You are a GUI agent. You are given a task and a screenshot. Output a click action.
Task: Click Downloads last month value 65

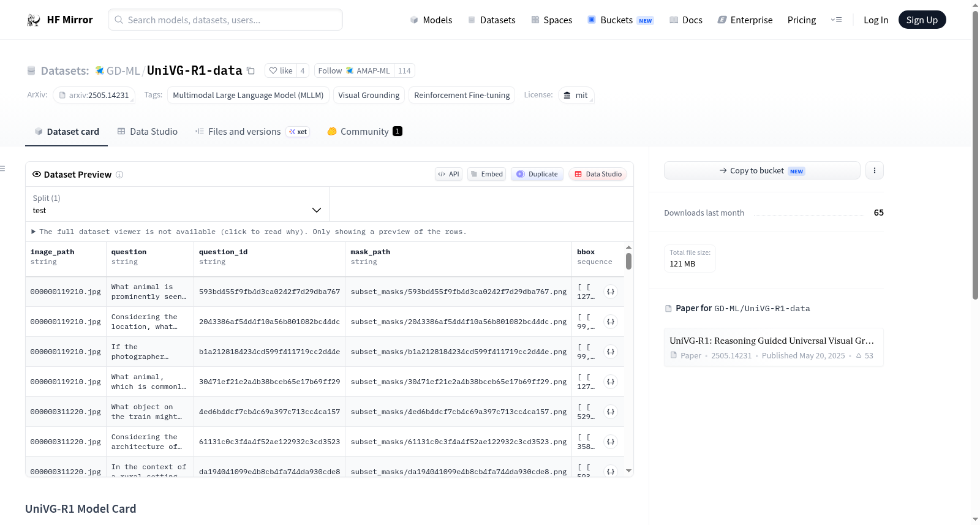pyautogui.click(x=878, y=213)
